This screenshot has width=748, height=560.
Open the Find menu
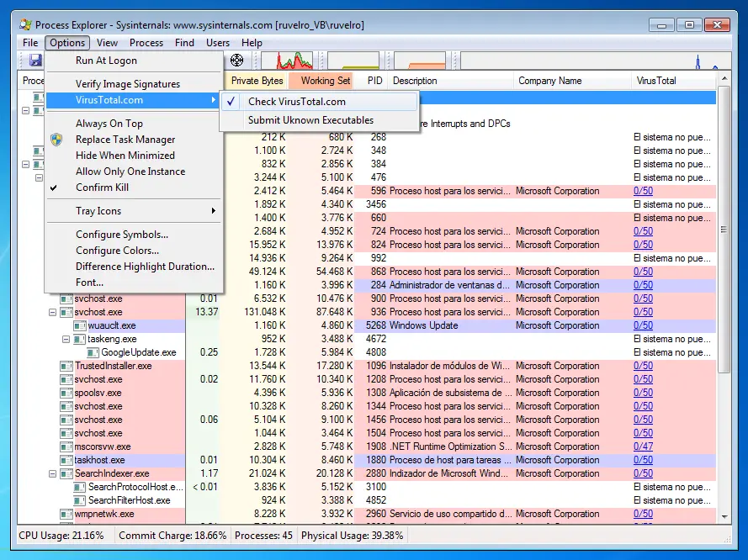(184, 43)
